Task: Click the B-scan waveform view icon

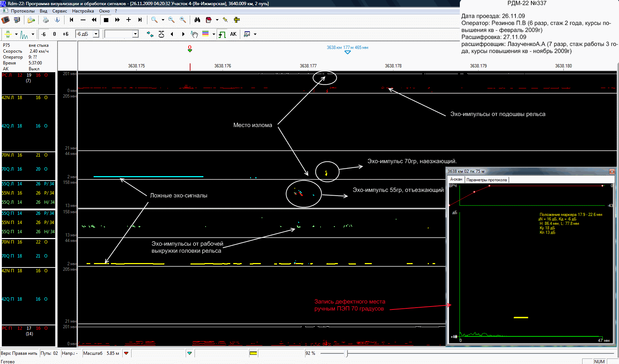Action: 8,34
